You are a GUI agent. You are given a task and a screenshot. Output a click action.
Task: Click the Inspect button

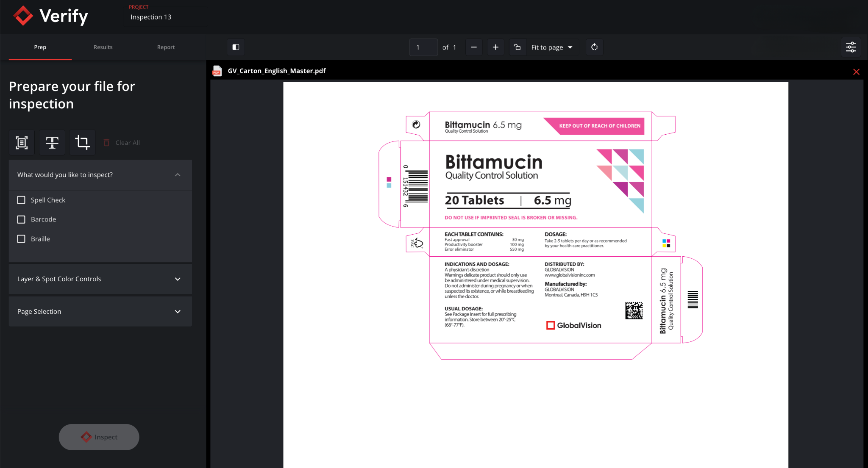99,437
